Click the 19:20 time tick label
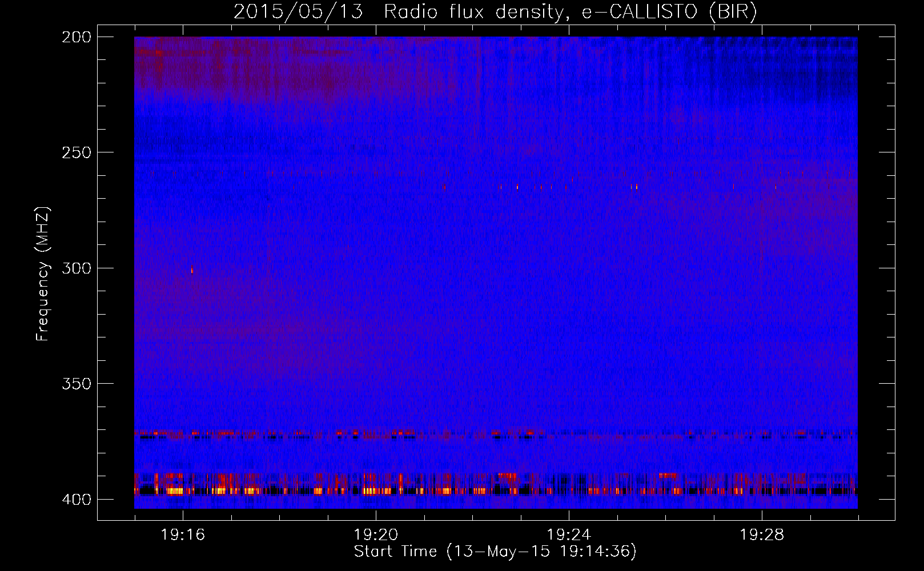This screenshot has height=571, width=924. tap(376, 535)
